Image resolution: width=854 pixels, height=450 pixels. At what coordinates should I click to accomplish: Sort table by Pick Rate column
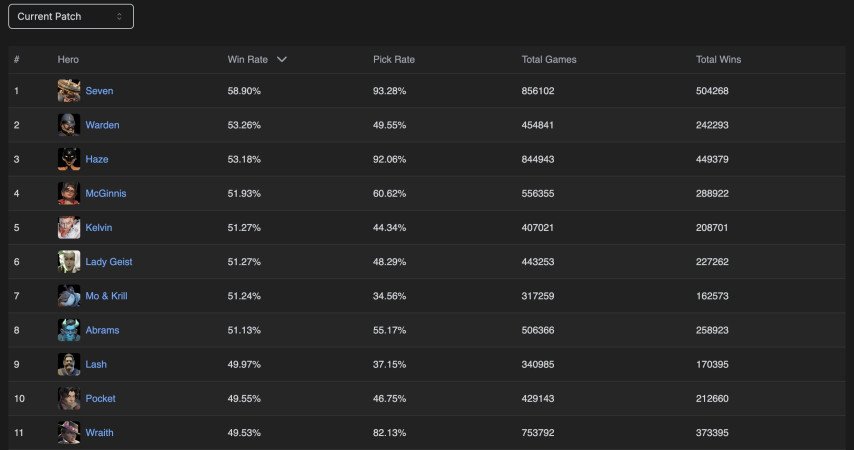[x=393, y=60]
